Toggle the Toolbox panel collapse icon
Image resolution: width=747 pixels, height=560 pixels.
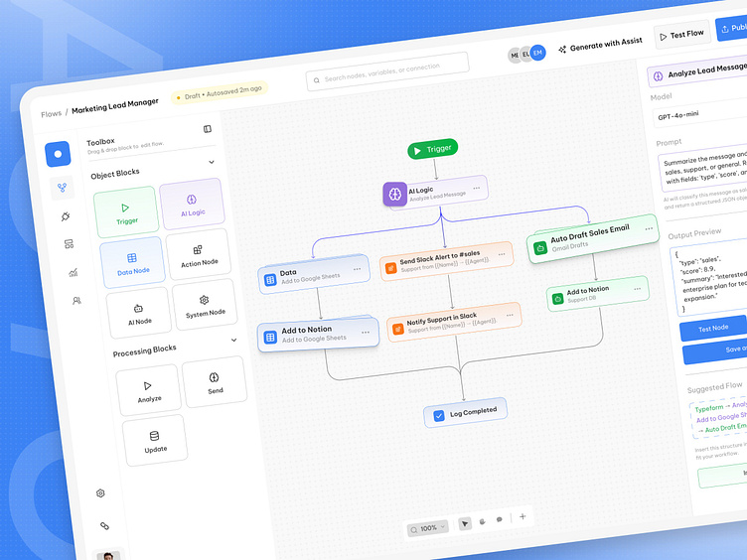[207, 129]
